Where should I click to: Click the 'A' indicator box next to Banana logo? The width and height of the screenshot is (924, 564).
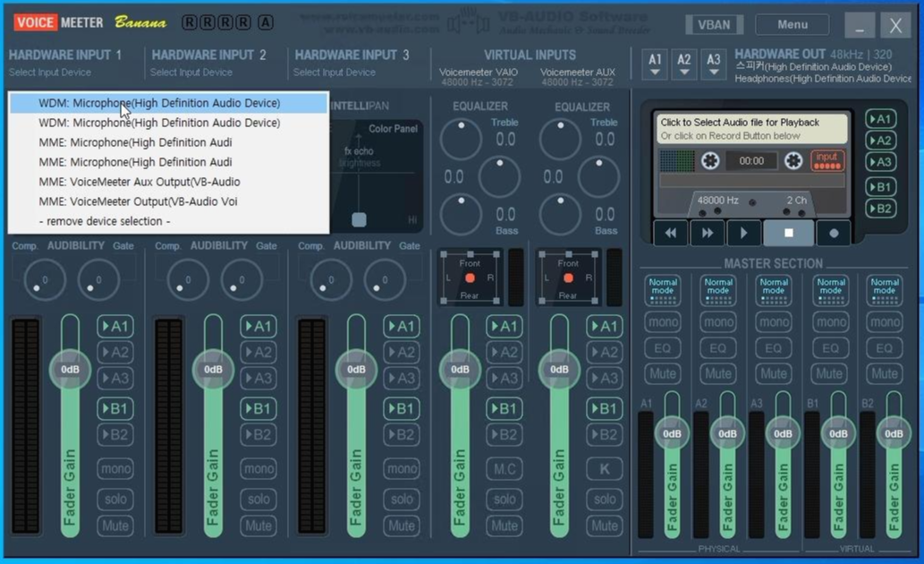pyautogui.click(x=265, y=22)
